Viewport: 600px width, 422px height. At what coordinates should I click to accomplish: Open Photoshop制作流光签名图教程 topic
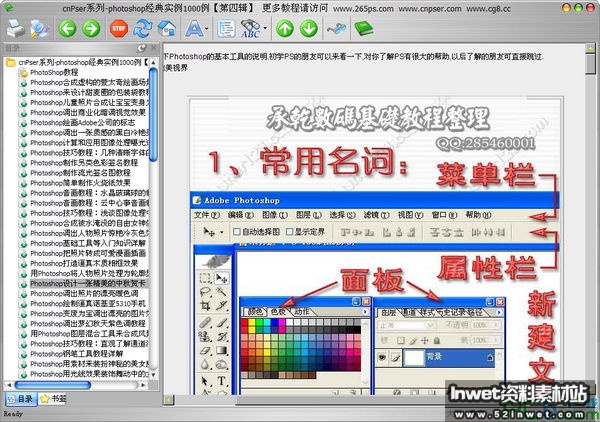pos(80,173)
